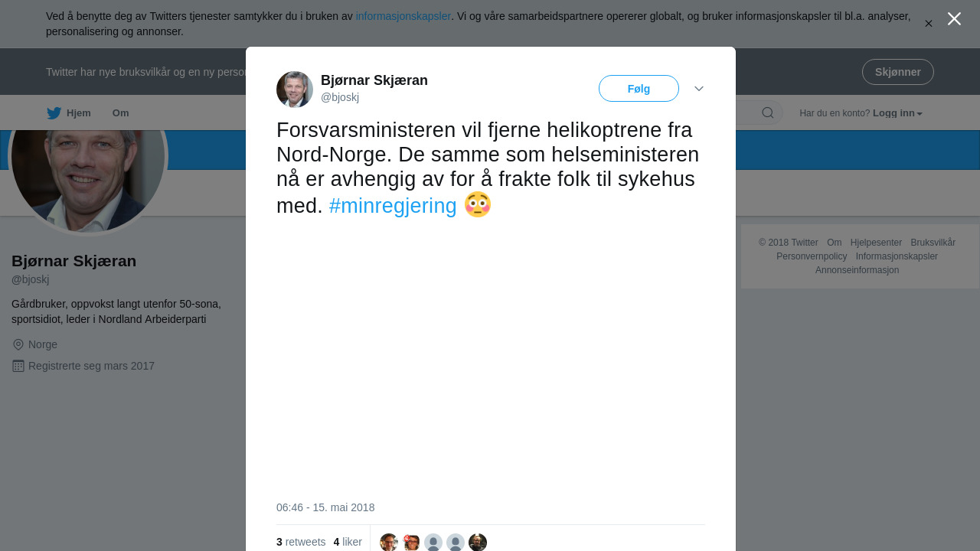The height and width of the screenshot is (551, 980).
Task: View the 3 retweets list
Action: pos(301,542)
